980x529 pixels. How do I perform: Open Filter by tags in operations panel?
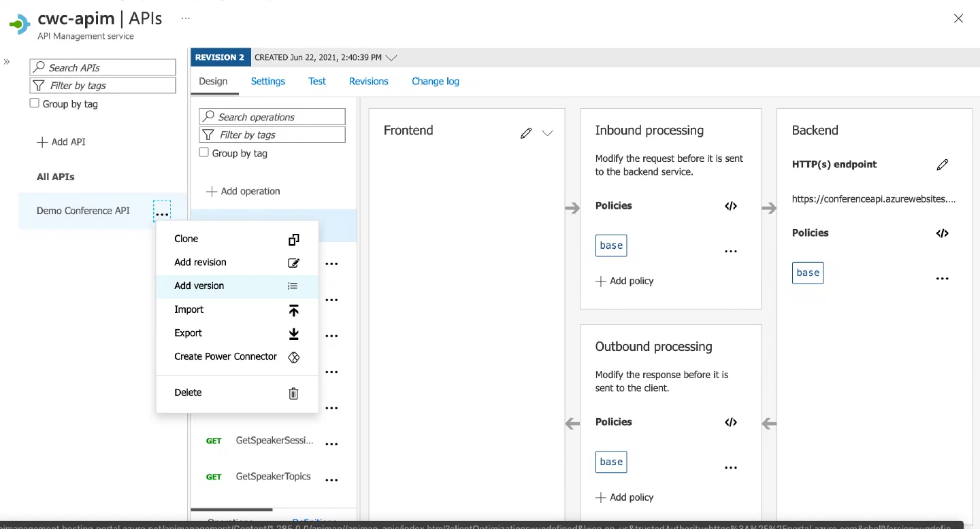pos(272,135)
